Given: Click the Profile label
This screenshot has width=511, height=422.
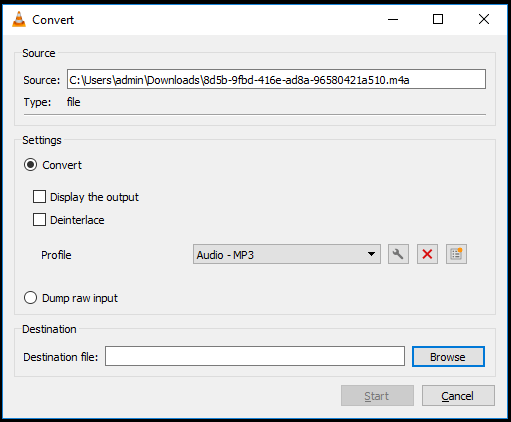Looking at the screenshot, I should click(x=56, y=255).
